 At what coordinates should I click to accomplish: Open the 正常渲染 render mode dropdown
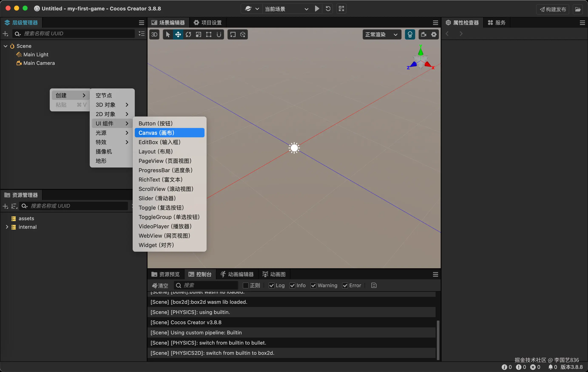381,34
